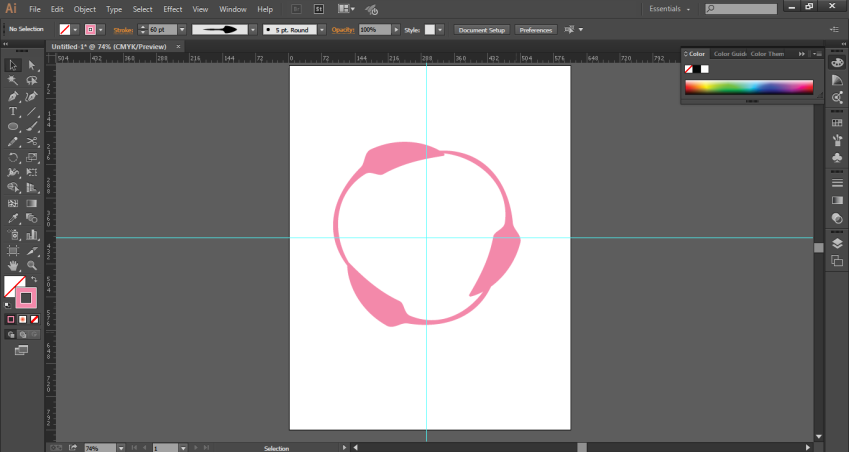Select the Scissors tool
This screenshot has height=452, width=849.
[32, 142]
